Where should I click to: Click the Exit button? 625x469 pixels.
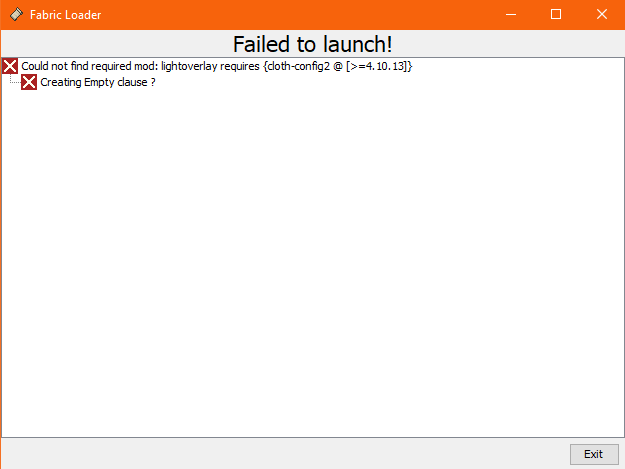tap(594, 454)
